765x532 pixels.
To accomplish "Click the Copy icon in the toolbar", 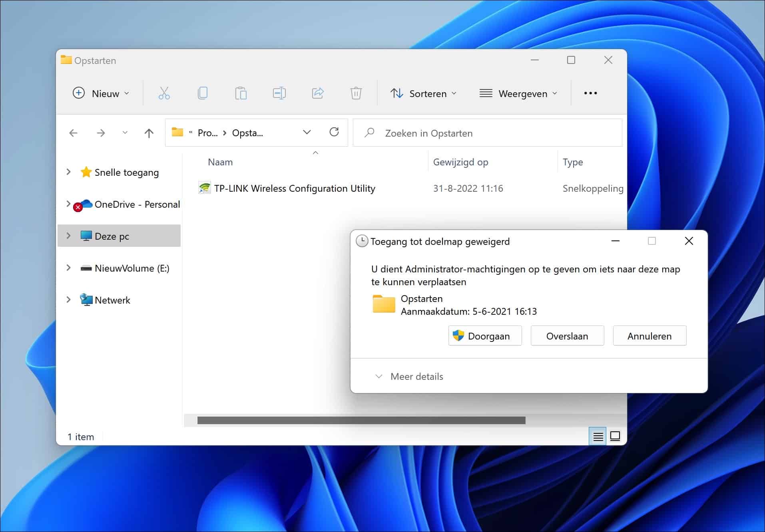I will pyautogui.click(x=202, y=93).
